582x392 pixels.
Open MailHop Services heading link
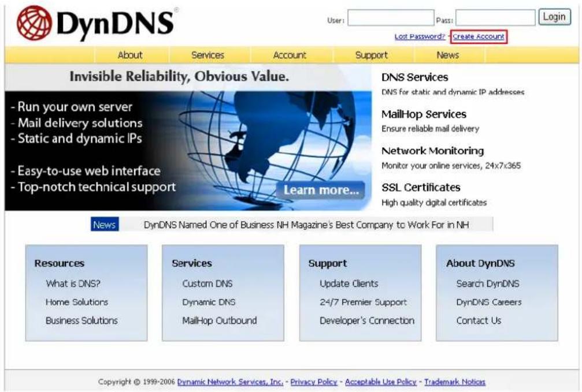[424, 114]
